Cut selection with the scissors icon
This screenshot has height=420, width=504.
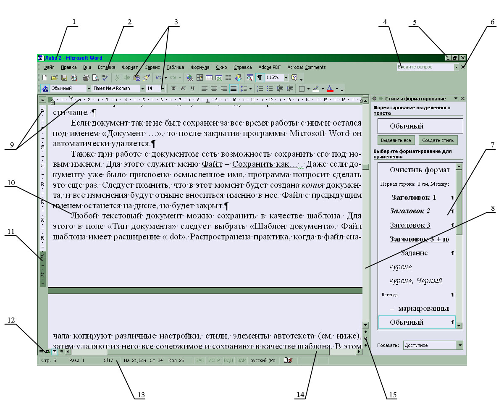point(117,78)
